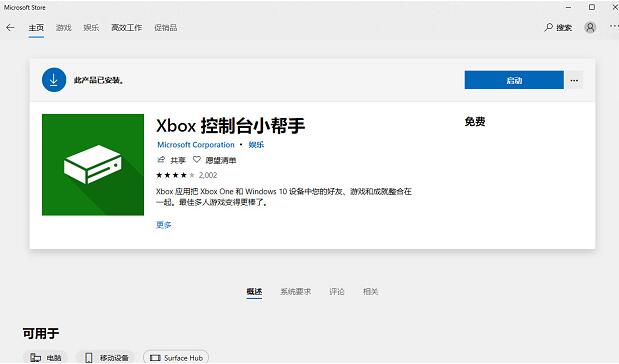
Task: Click the Xbox 控制台小帮手 title
Action: tap(231, 126)
